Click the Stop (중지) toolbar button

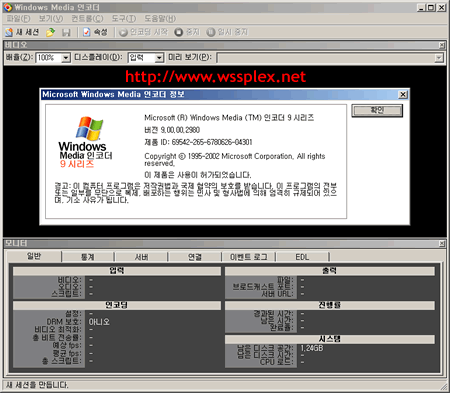187,32
